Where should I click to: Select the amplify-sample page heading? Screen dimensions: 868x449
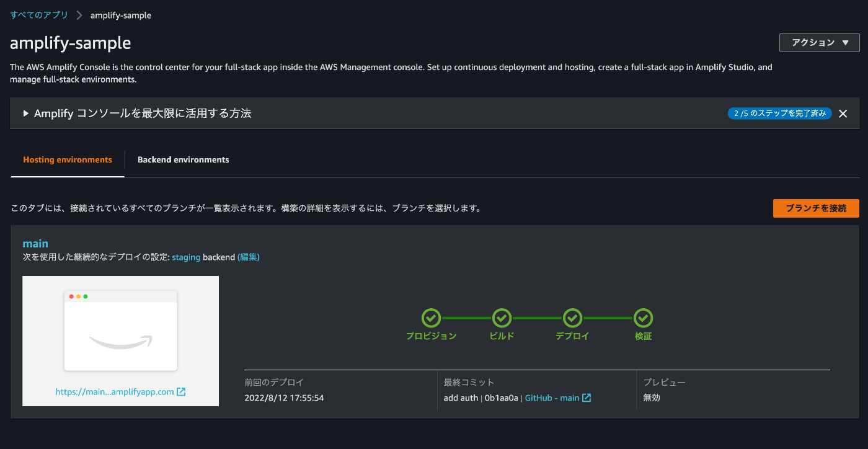pos(71,43)
